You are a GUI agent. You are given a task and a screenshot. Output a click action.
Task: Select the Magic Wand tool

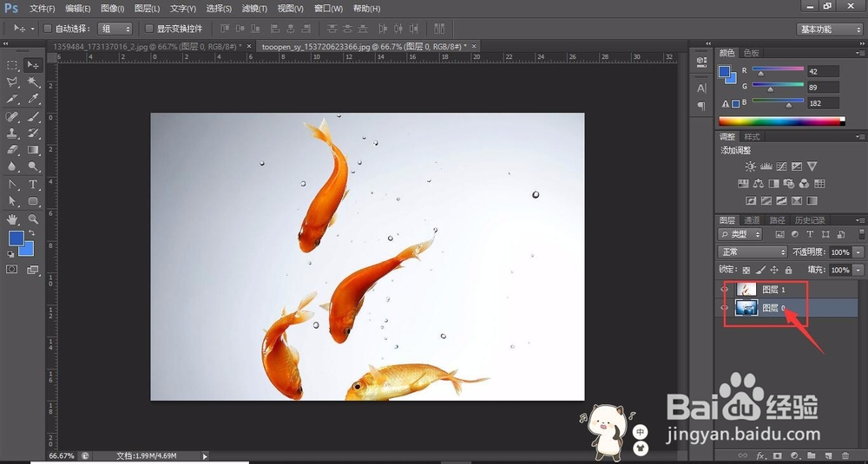(33, 82)
